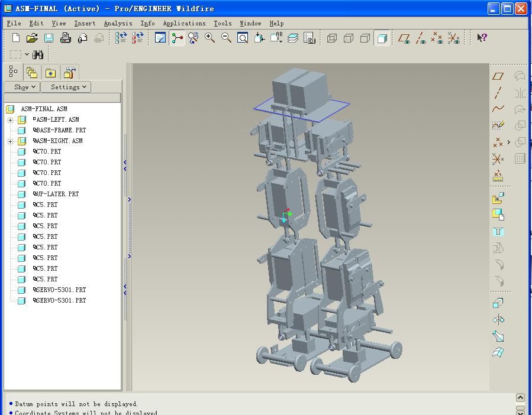Switch to the Favorites navigator tab

(x=50, y=72)
